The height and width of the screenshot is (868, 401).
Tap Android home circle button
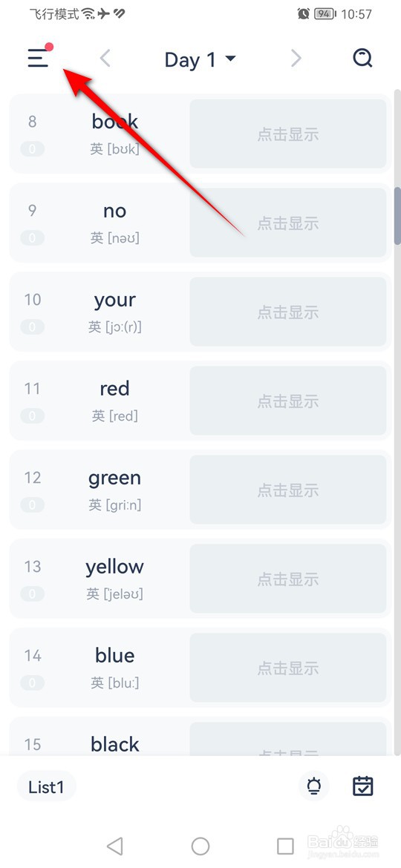click(x=200, y=846)
